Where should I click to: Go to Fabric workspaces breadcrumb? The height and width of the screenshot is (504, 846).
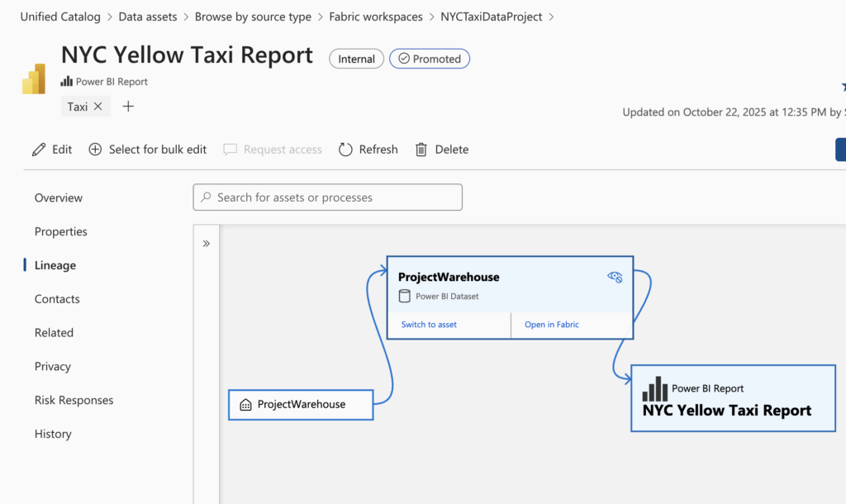(x=376, y=17)
